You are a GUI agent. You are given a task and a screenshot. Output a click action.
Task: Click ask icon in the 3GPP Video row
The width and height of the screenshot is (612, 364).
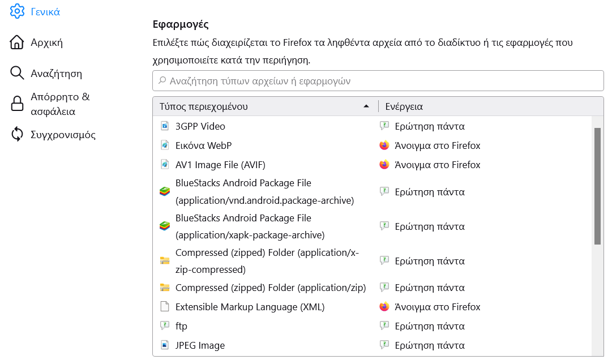pos(384,126)
